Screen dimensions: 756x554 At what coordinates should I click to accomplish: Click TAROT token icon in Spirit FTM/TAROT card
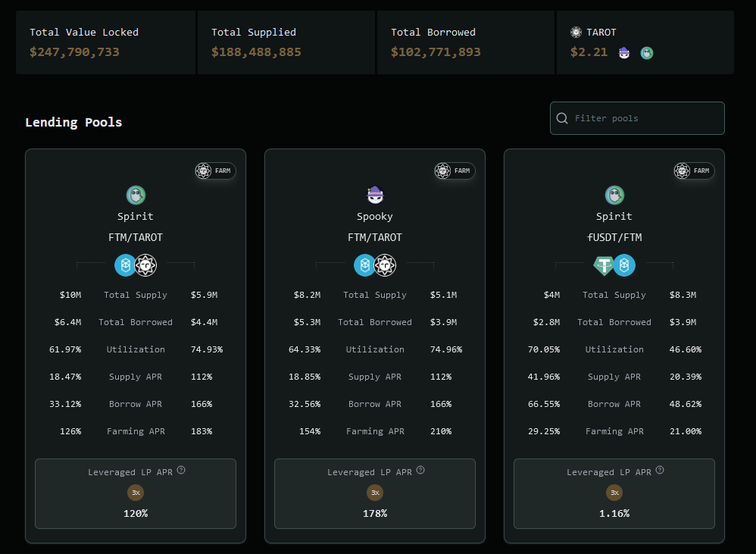point(145,265)
